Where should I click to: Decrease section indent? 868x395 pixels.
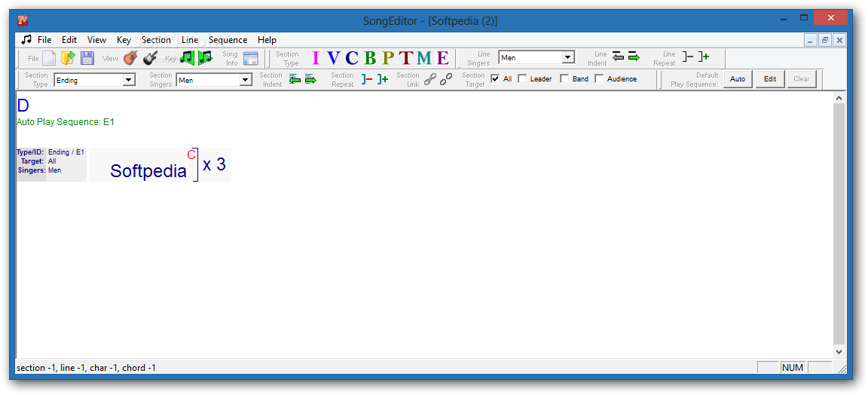pyautogui.click(x=295, y=79)
